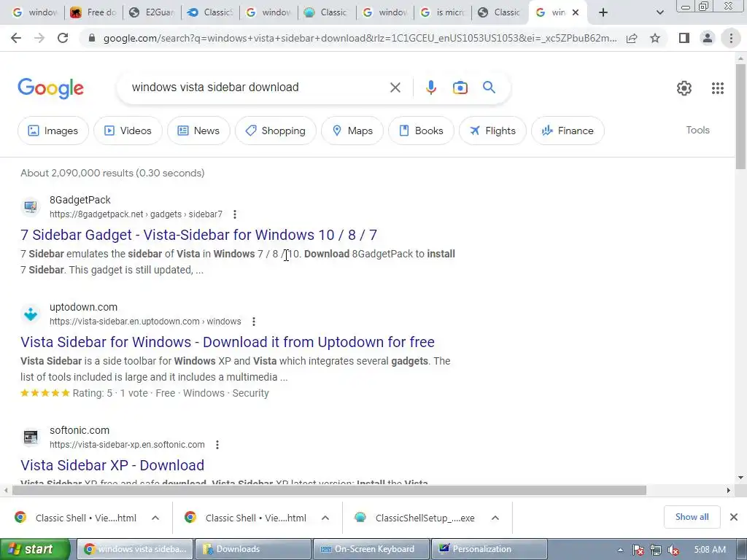The height and width of the screenshot is (560, 747).
Task: Share this page via share icon
Action: click(632, 38)
